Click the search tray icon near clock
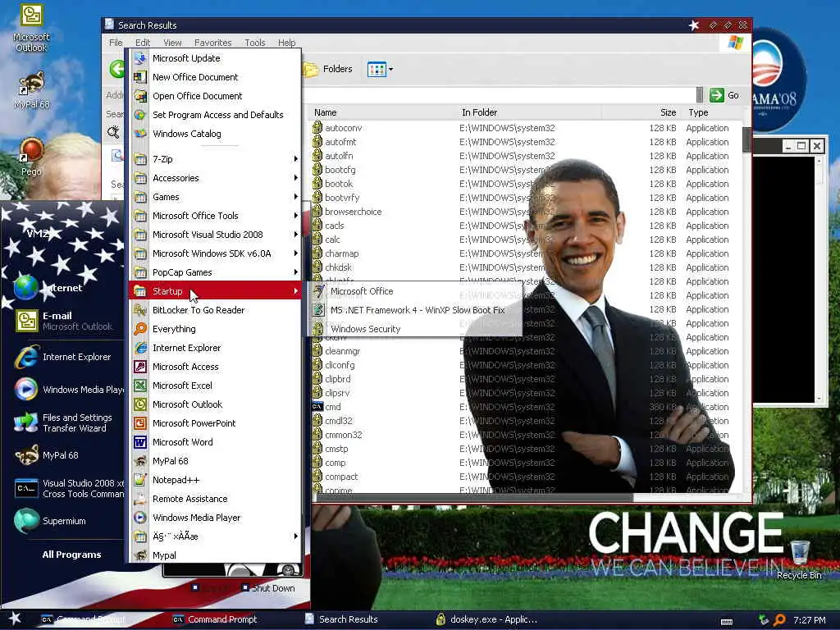The image size is (840, 630). [x=779, y=620]
